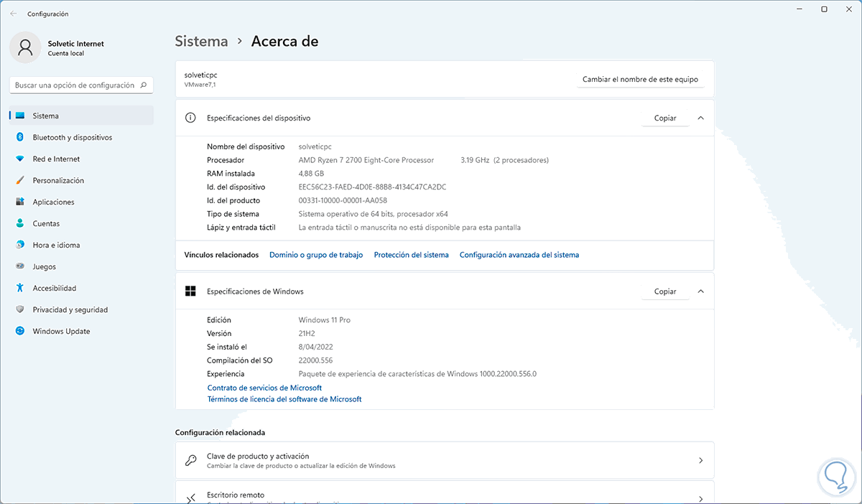Select the Aplicaciones sidebar icon
862x504 pixels.
point(19,202)
